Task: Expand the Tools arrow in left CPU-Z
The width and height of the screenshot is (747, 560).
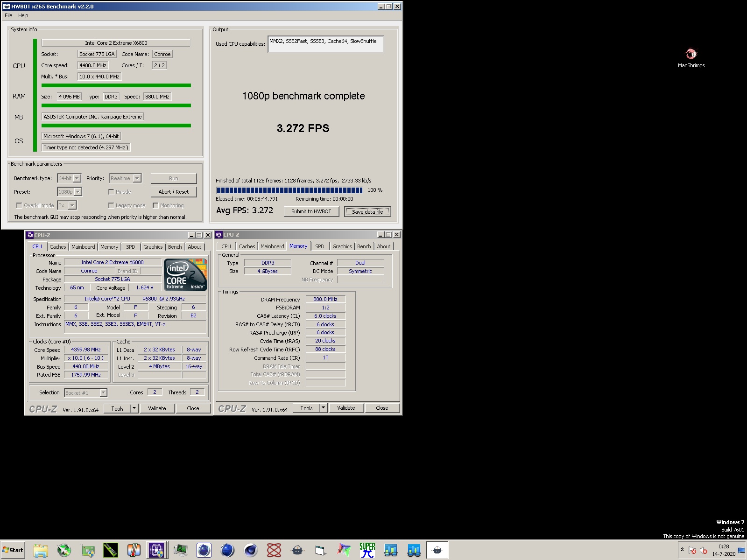Action: click(x=134, y=408)
